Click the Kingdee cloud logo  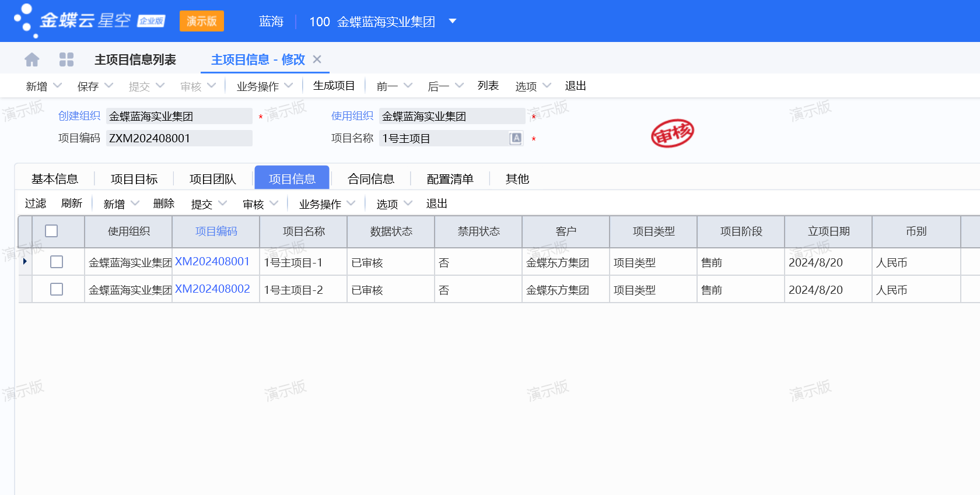(x=89, y=21)
